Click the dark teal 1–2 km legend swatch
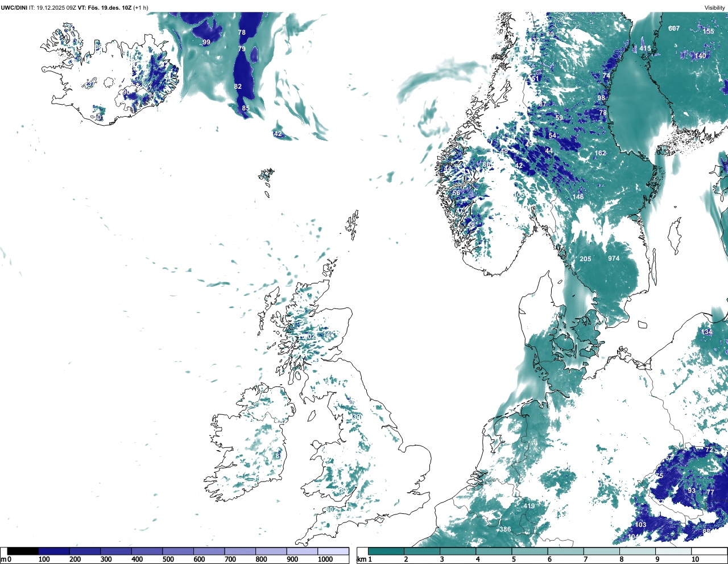The height and width of the screenshot is (564, 728). coord(386,551)
